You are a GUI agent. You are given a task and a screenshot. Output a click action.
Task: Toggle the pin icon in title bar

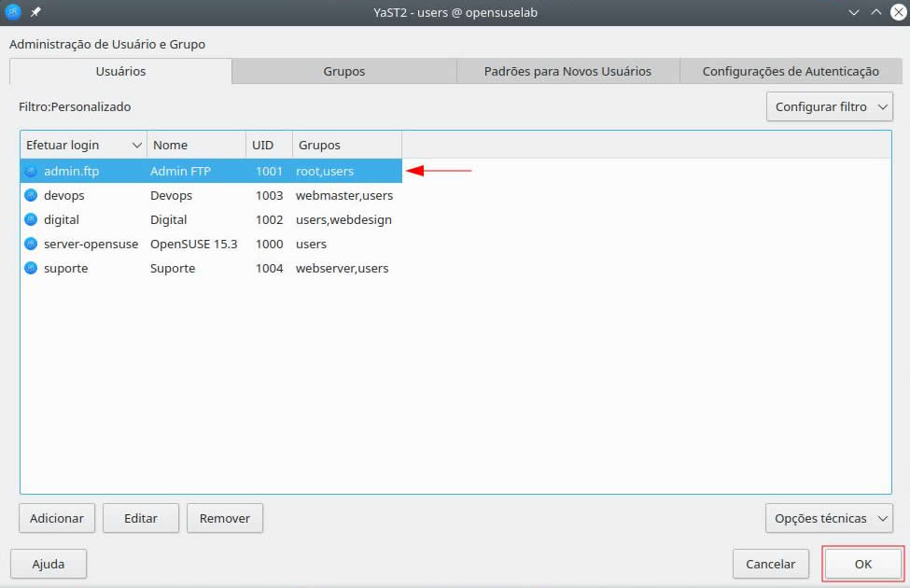(35, 12)
